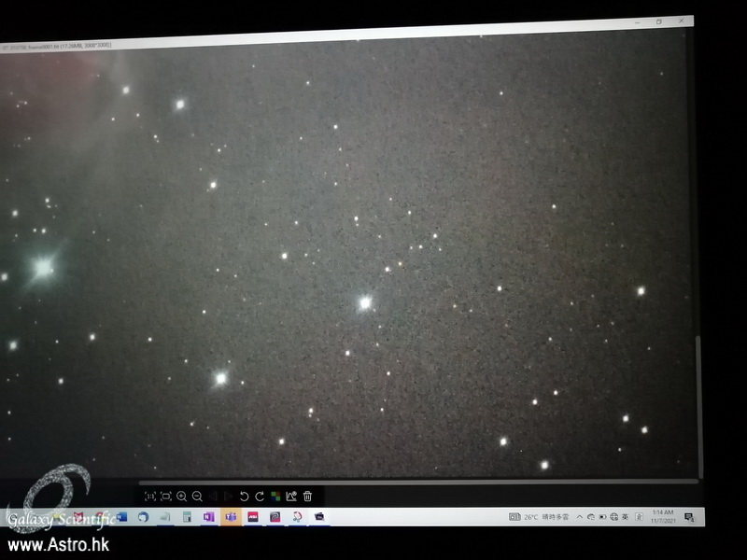
Task: Zoom in using the magnifier plus icon
Action: (181, 497)
